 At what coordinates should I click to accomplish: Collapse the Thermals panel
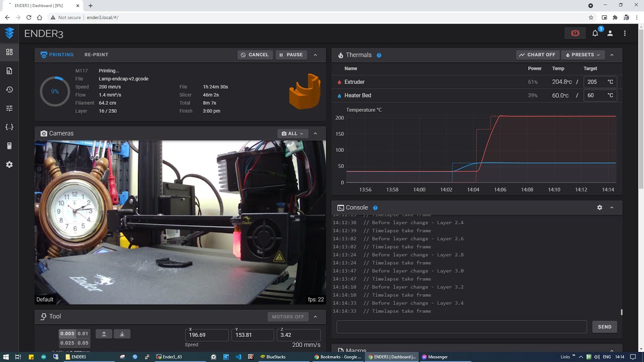point(612,55)
